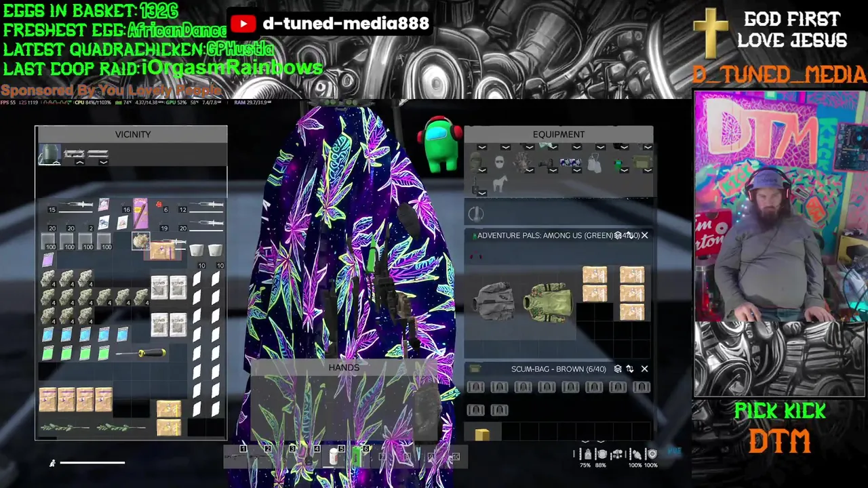Viewport: 868px width, 488px height.
Task: Select the green lighter in hotbar slot 6
Action: coord(357,457)
